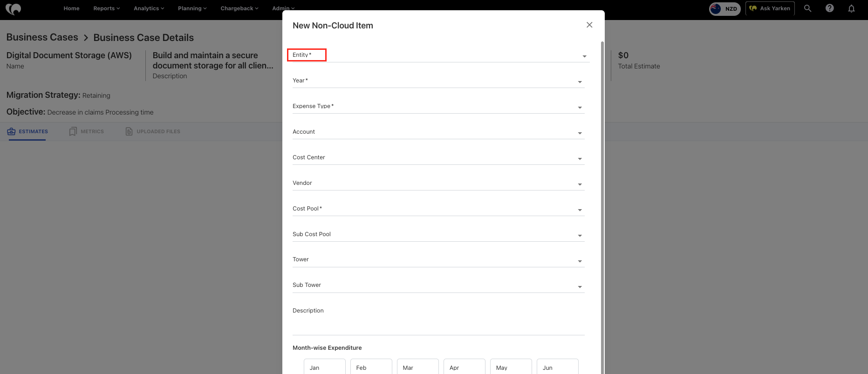Expand the Entity dropdown
Viewport: 868px width, 374px height.
(438, 55)
